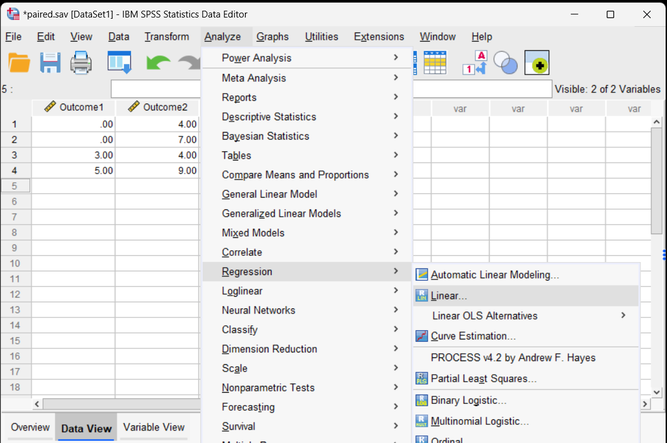Choose Automatic Linear Modeling...
Image resolution: width=667 pixels, height=443 pixels.
point(526,275)
